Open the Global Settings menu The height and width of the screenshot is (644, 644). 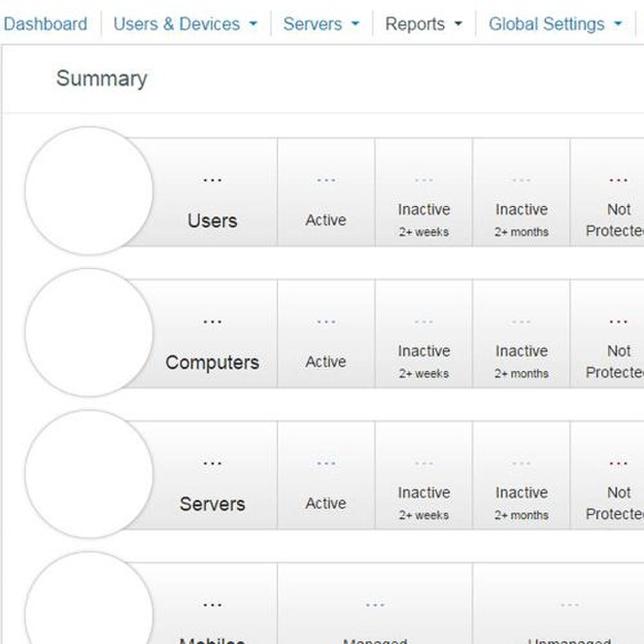[x=556, y=24]
